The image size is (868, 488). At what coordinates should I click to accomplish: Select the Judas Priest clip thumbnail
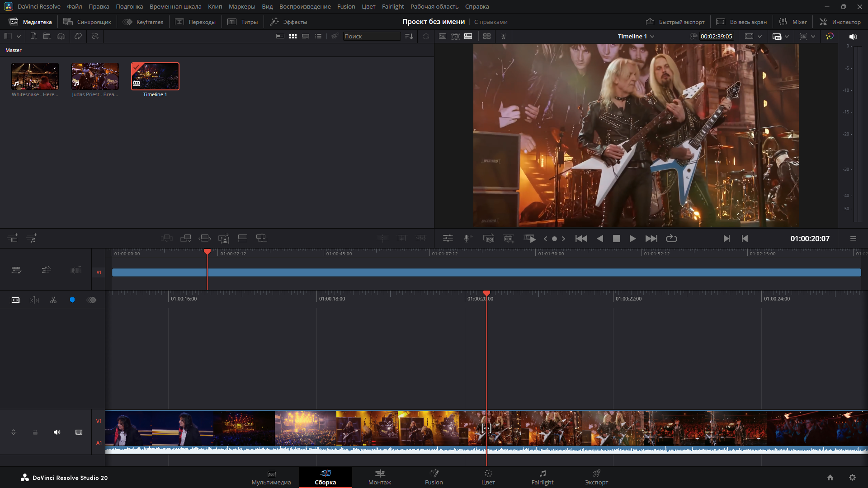pos(95,76)
